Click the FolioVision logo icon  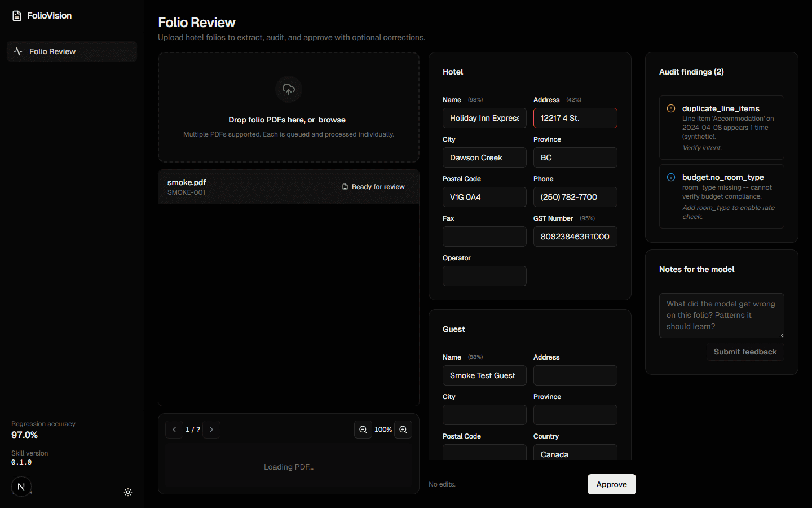17,16
